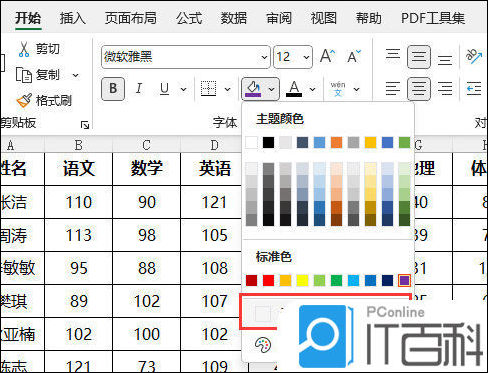Apply the borders icon

click(x=209, y=89)
